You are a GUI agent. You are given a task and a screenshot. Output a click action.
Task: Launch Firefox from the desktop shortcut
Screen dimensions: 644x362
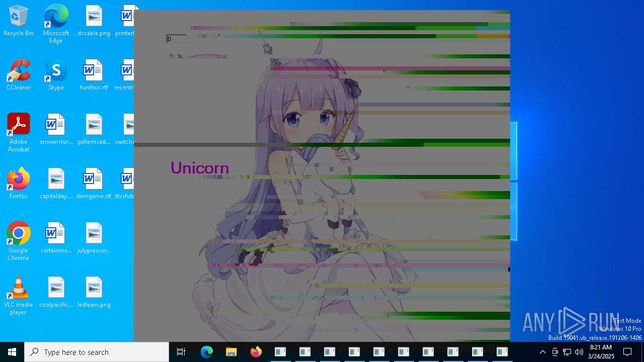[19, 184]
